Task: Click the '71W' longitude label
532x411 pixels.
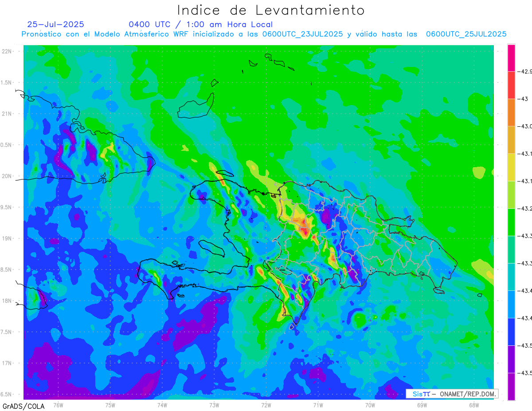Action: (318, 405)
